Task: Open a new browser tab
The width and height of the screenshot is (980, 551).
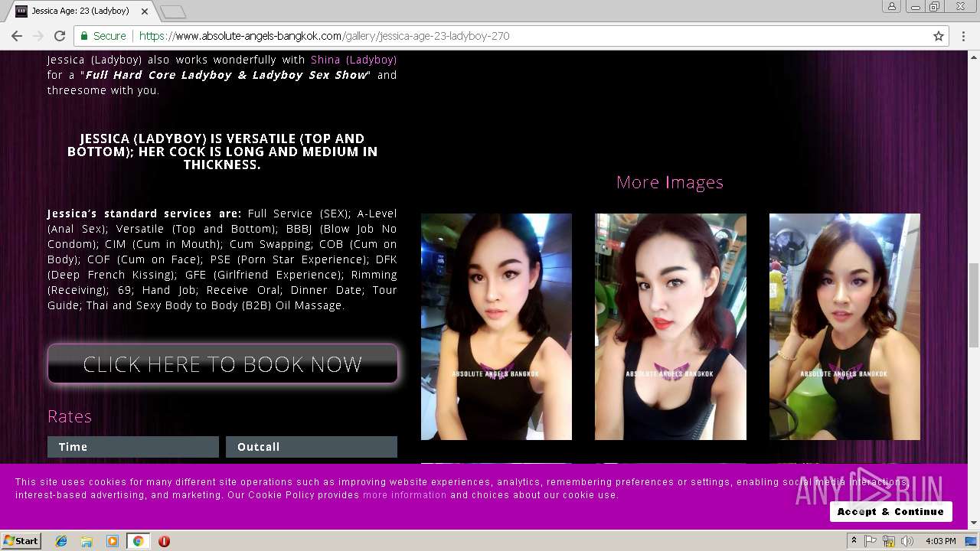Action: click(x=173, y=11)
